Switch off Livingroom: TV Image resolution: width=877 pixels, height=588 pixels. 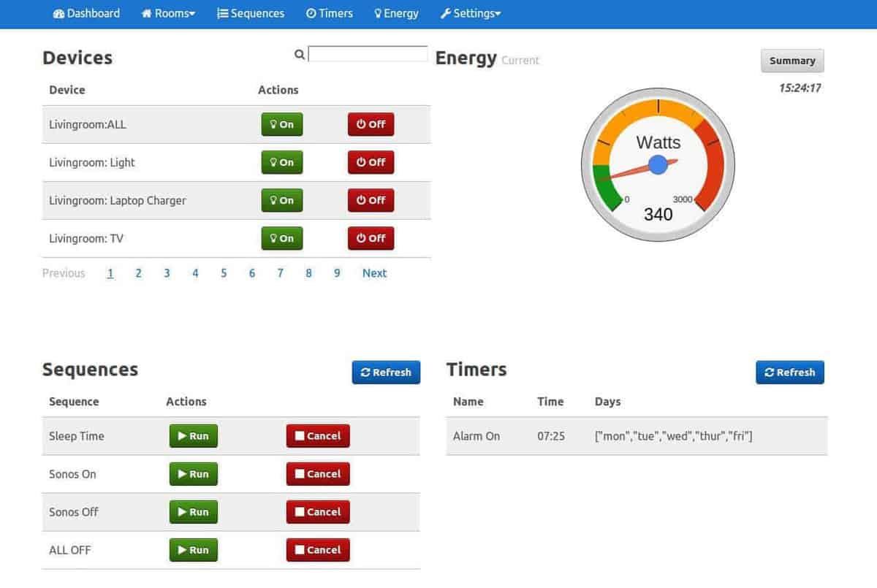point(371,238)
